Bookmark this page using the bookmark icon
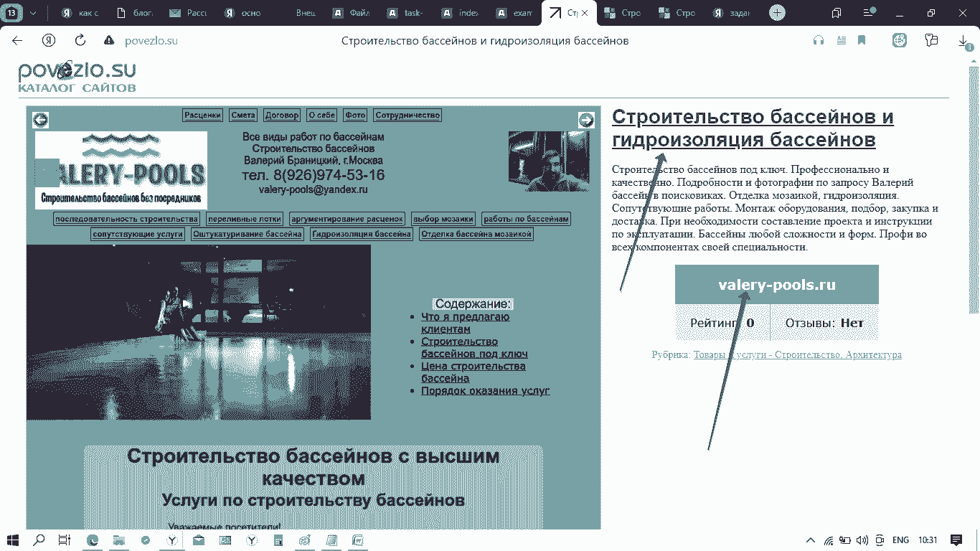980x551 pixels. (x=862, y=41)
